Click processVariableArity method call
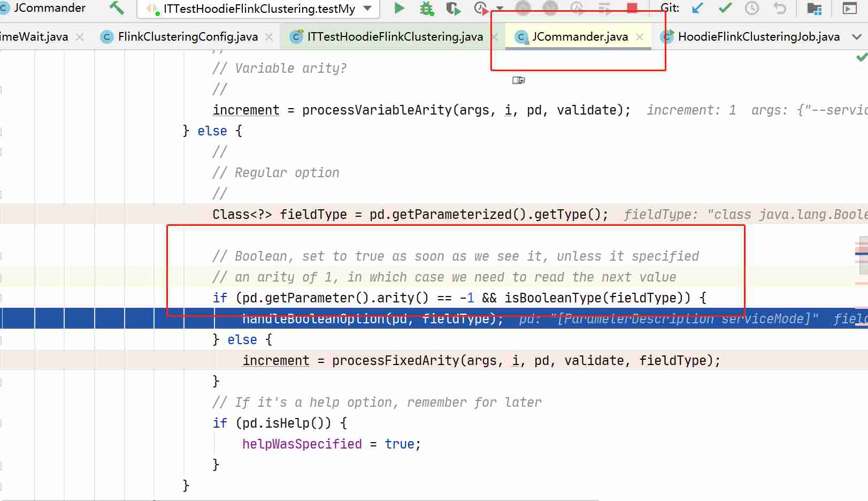This screenshot has width=868, height=501. tap(377, 110)
